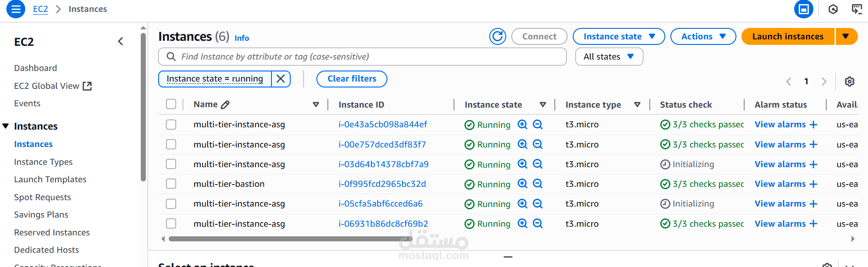868x267 pixels.
Task: Zoom out filter for instance i-06931b86dc8cf69b2 state
Action: point(538,223)
